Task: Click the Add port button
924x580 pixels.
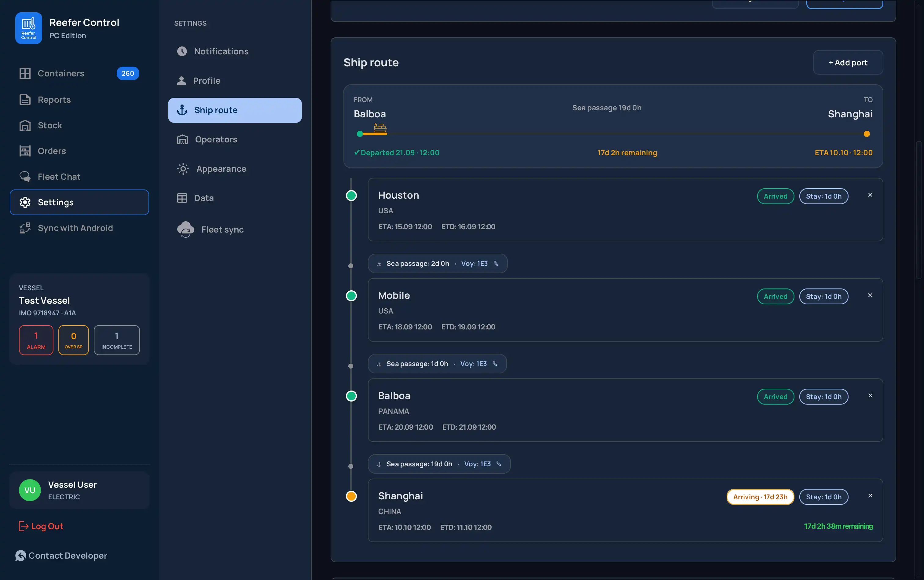Action: click(x=848, y=63)
